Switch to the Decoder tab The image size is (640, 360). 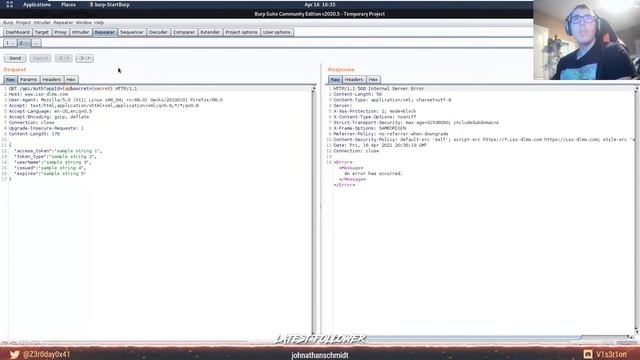158,32
